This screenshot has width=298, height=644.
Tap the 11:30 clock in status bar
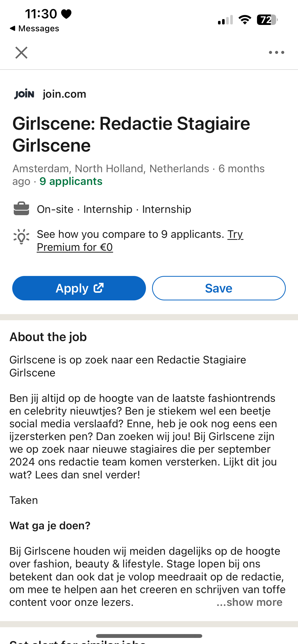click(41, 14)
